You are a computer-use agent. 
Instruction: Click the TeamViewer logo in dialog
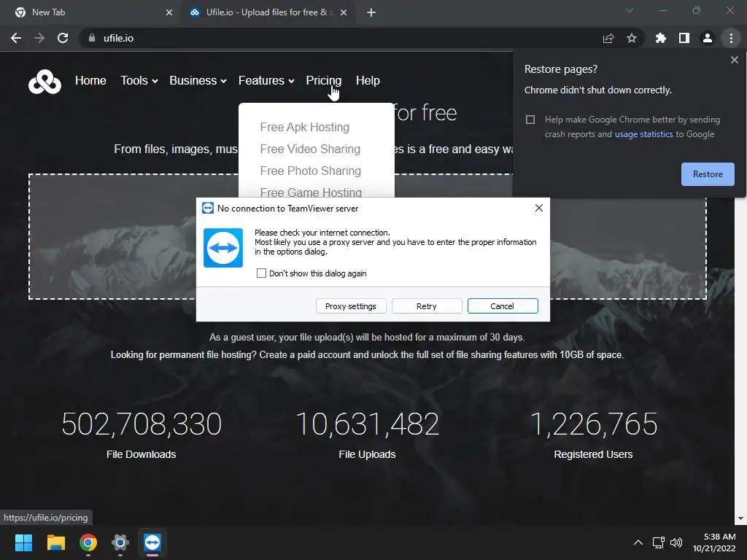(x=223, y=248)
